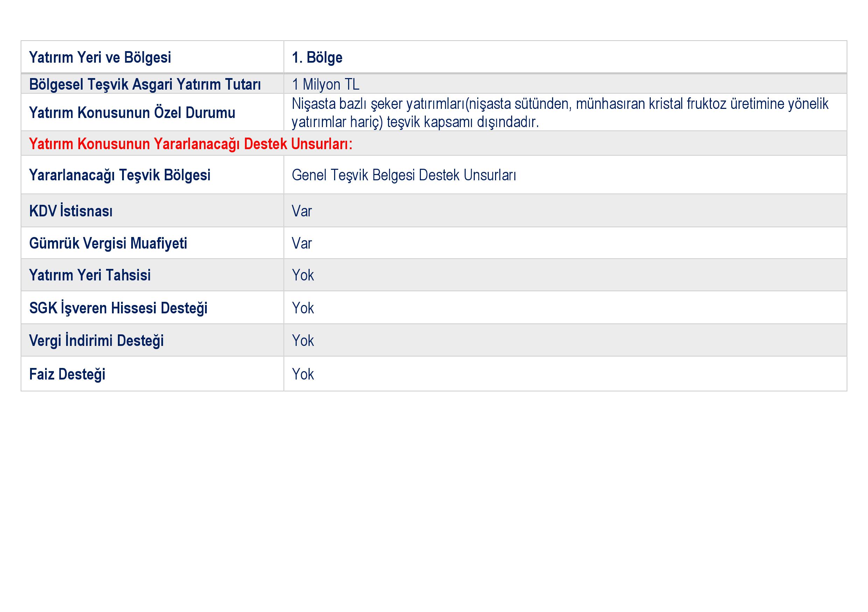Click 'Yok' in the Yatırım Yeri Tahsisi row

click(x=303, y=275)
